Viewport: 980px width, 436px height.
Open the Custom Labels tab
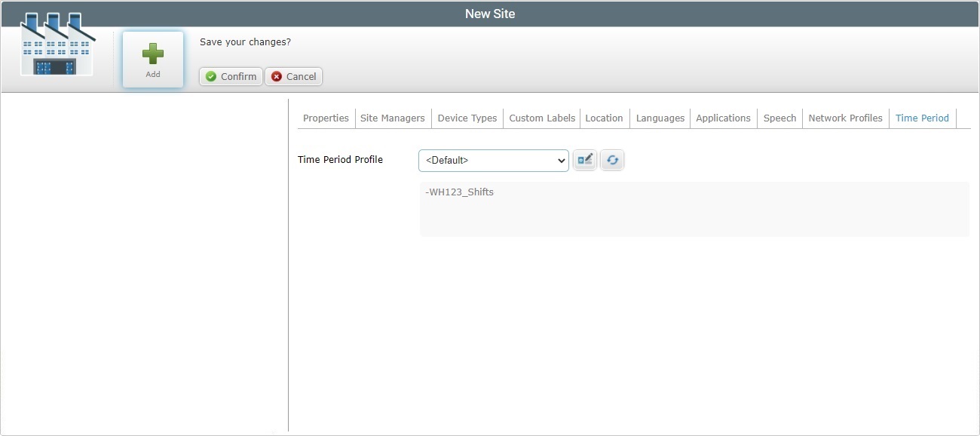(x=541, y=118)
